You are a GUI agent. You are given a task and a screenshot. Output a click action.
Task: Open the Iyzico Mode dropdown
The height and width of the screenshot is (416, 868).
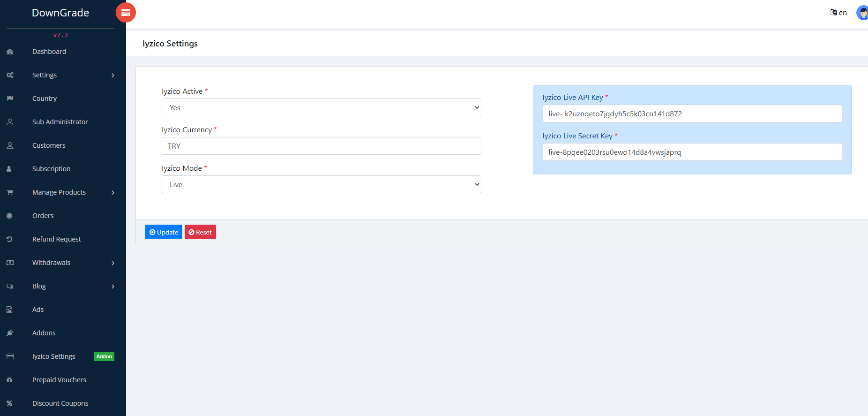[x=321, y=184]
